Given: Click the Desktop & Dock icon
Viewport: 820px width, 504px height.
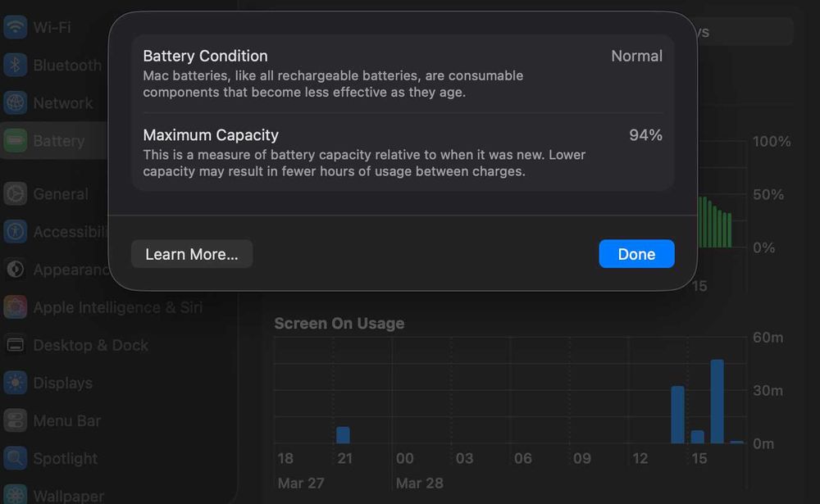Looking at the screenshot, I should tap(15, 345).
